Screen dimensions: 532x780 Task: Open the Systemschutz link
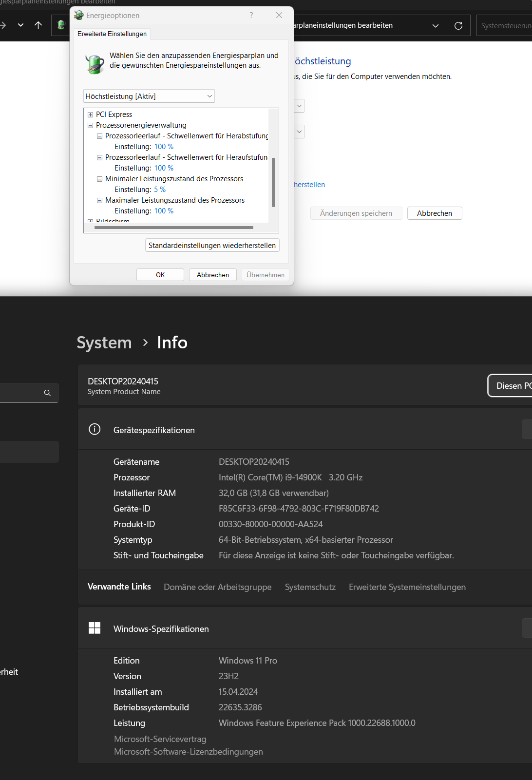tap(310, 587)
